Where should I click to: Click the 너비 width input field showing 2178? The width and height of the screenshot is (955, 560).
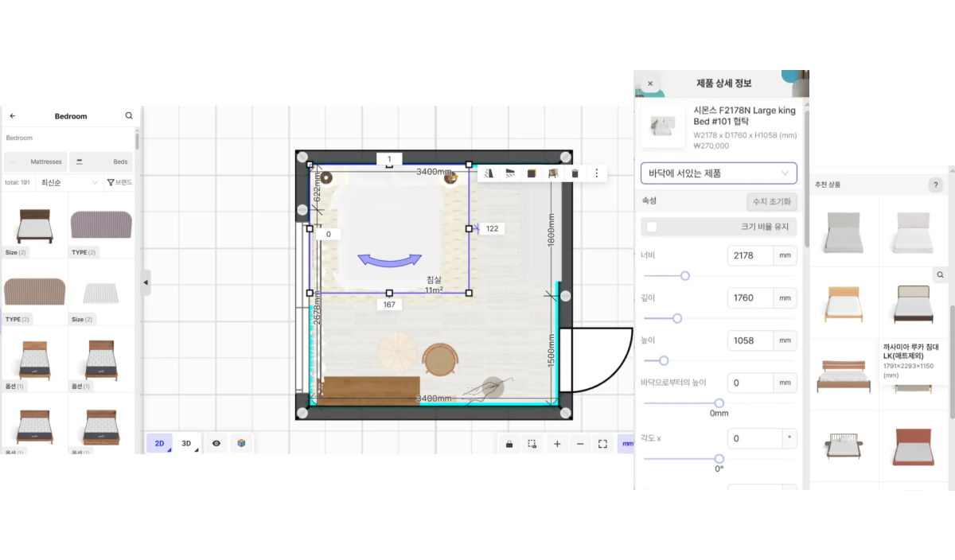[750, 255]
